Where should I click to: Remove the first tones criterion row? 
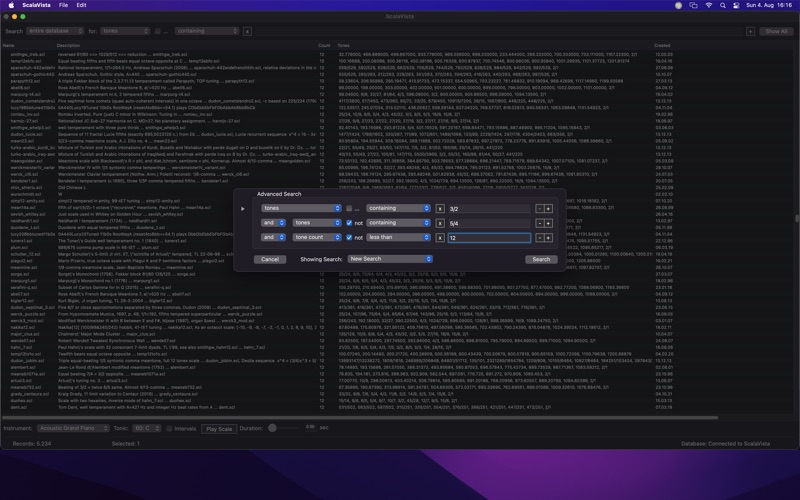539,209
